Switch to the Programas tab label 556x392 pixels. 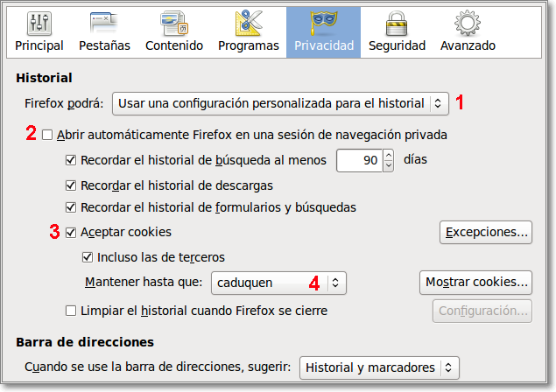(x=249, y=45)
